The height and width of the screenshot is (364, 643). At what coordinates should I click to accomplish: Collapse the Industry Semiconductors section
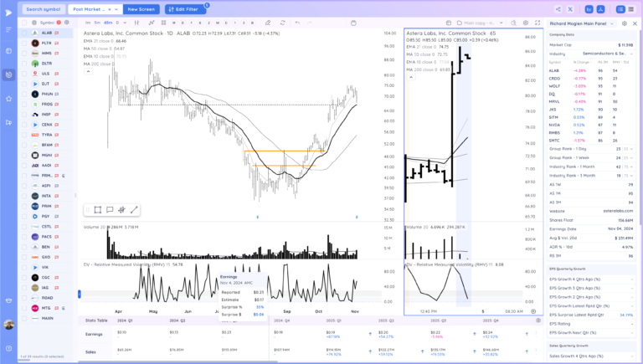tap(632, 53)
